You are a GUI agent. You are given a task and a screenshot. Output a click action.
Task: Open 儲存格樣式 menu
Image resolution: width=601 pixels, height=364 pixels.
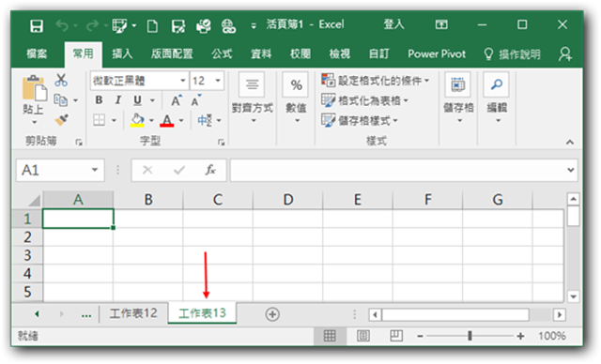click(x=359, y=121)
